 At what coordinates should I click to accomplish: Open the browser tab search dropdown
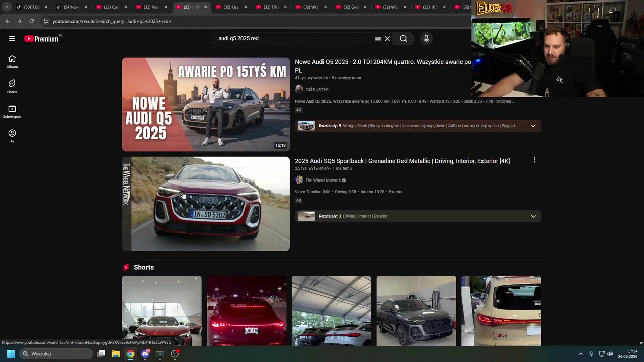pyautogui.click(x=7, y=7)
